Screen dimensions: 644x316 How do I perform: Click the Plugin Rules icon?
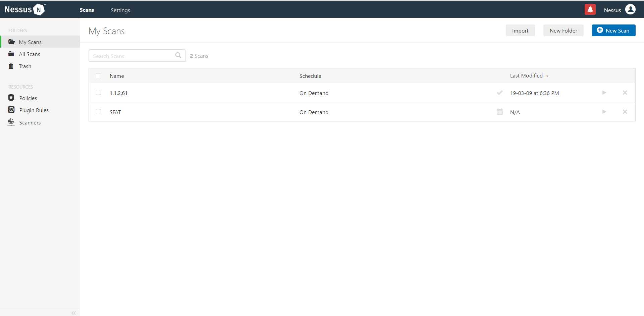coord(11,110)
